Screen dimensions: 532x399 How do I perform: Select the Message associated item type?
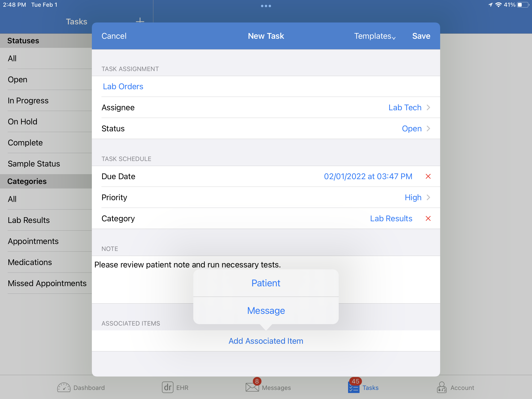266,310
